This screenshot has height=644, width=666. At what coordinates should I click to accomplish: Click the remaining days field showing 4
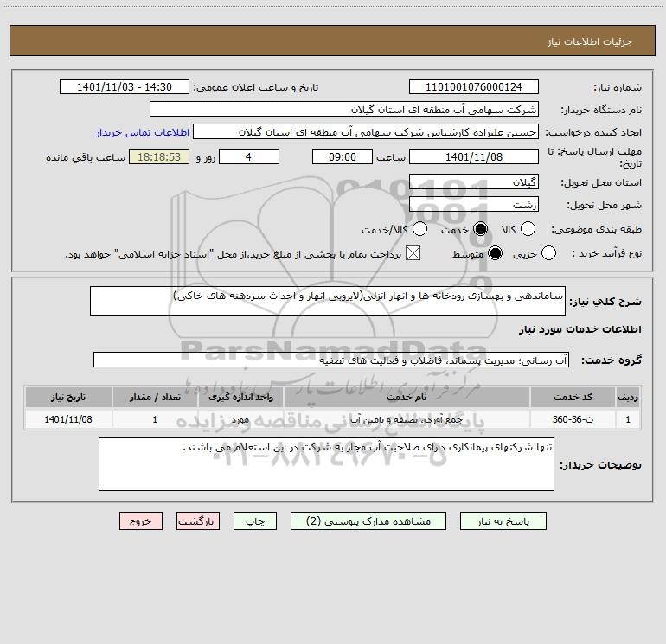coord(249,156)
